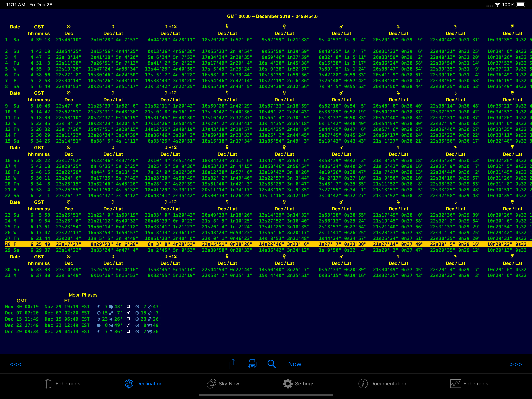Tap the share icon in the toolbar

[233, 364]
